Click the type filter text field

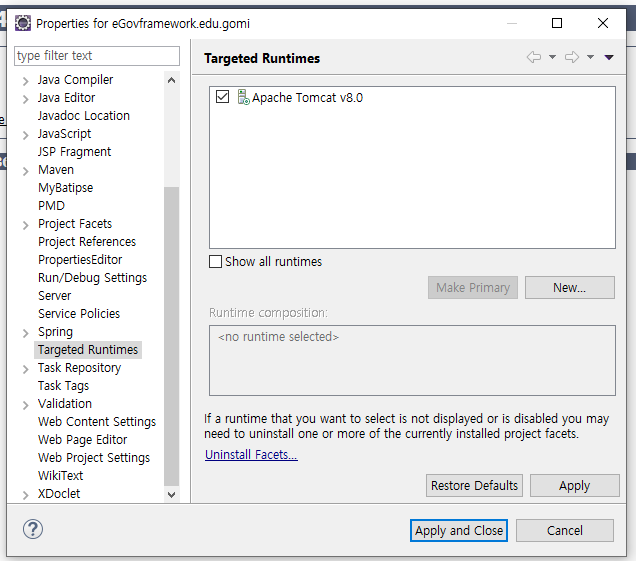(x=97, y=56)
